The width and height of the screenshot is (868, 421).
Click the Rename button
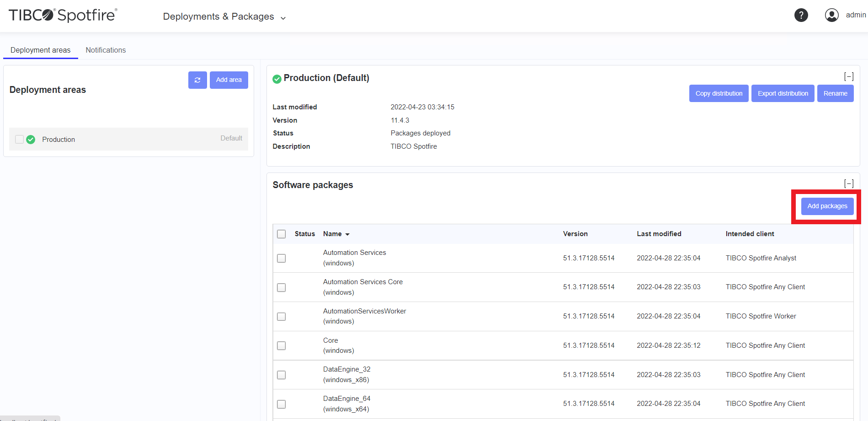pyautogui.click(x=836, y=93)
